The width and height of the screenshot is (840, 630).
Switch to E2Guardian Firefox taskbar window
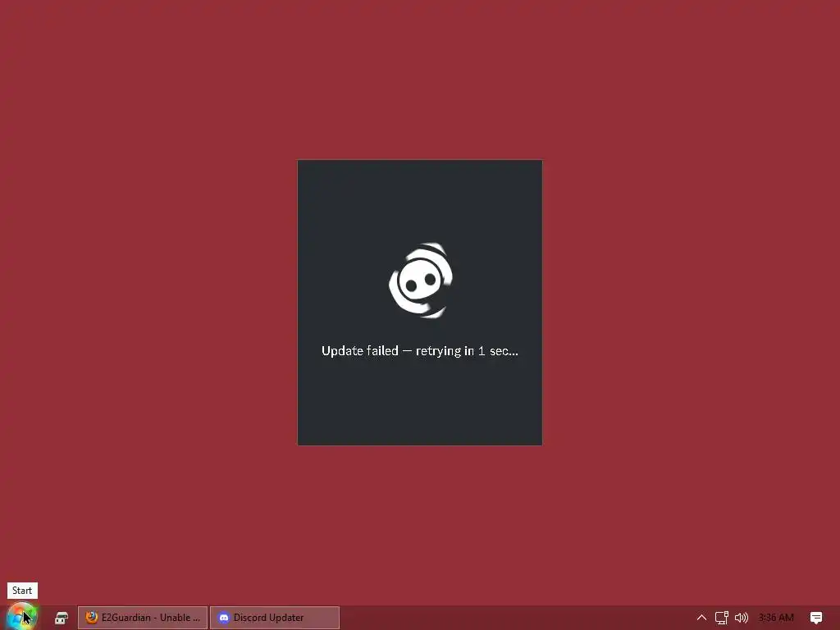click(x=143, y=618)
